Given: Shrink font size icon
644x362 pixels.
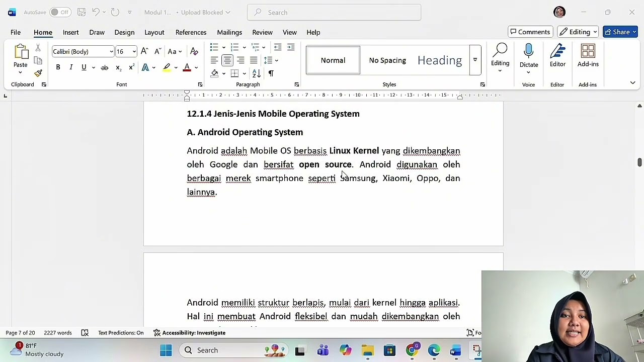Looking at the screenshot, I should pyautogui.click(x=157, y=51).
